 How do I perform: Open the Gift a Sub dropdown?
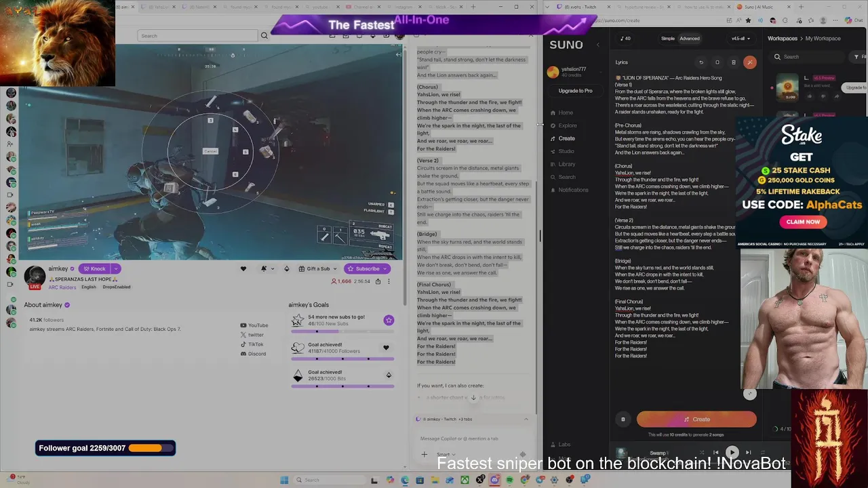point(317,269)
